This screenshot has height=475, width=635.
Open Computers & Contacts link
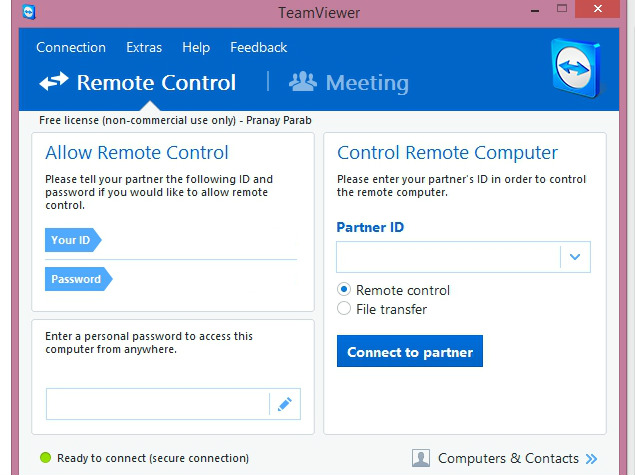[508, 458]
